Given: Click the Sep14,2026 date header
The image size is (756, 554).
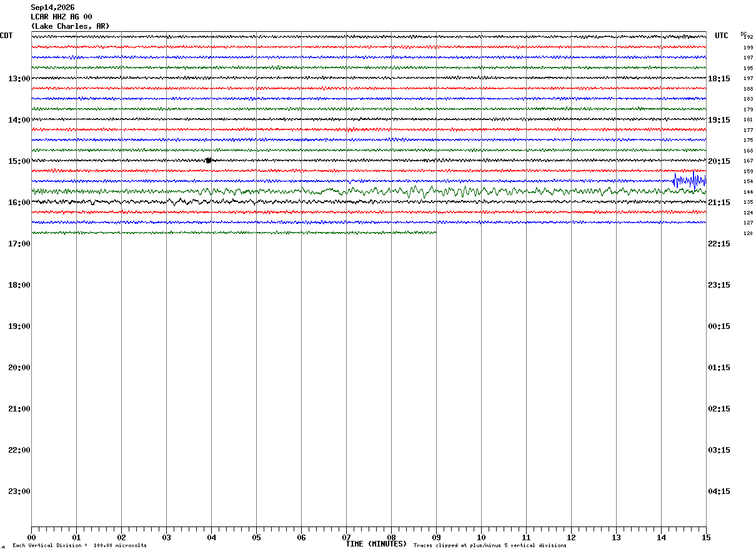Looking at the screenshot, I should 52,8.
